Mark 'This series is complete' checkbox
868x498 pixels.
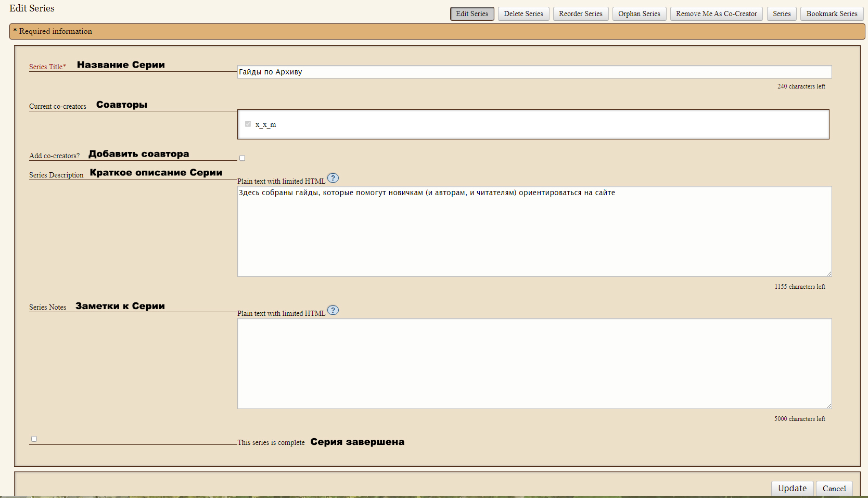tap(34, 439)
